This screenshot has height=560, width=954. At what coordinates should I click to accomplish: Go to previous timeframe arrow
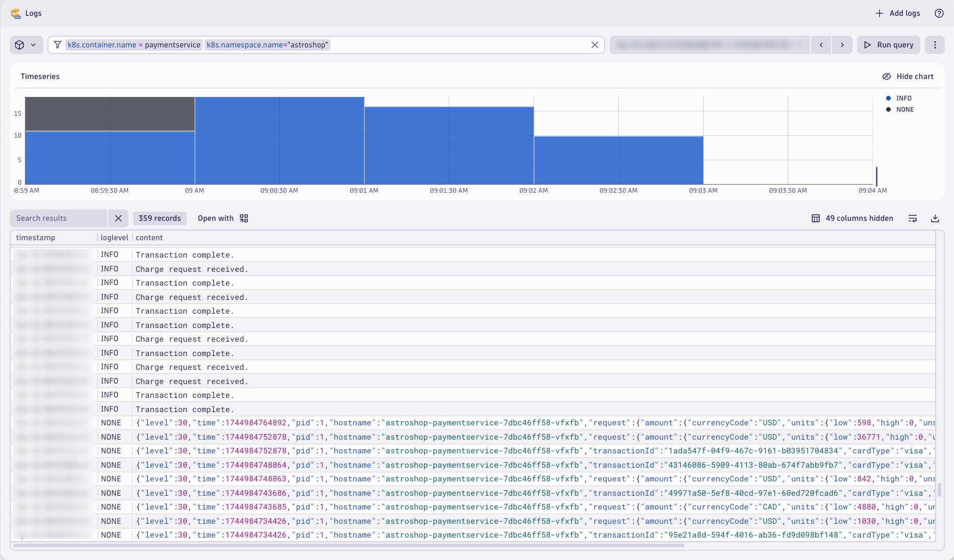(821, 45)
